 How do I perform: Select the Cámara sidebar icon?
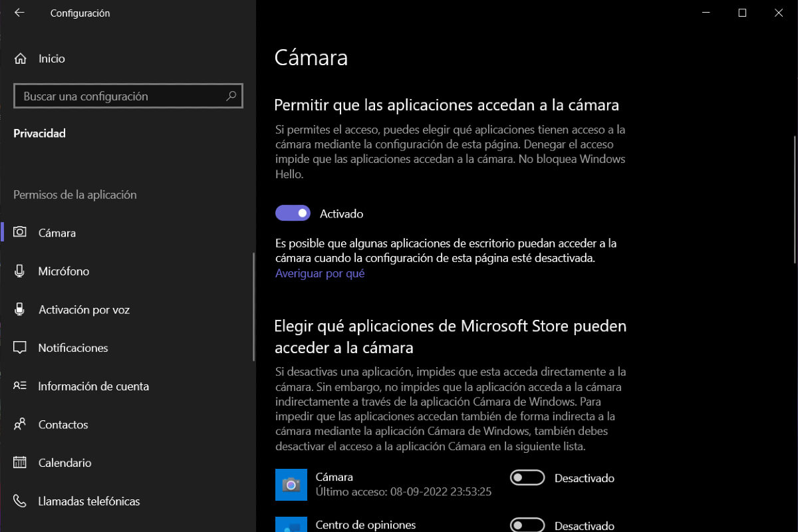[20, 233]
